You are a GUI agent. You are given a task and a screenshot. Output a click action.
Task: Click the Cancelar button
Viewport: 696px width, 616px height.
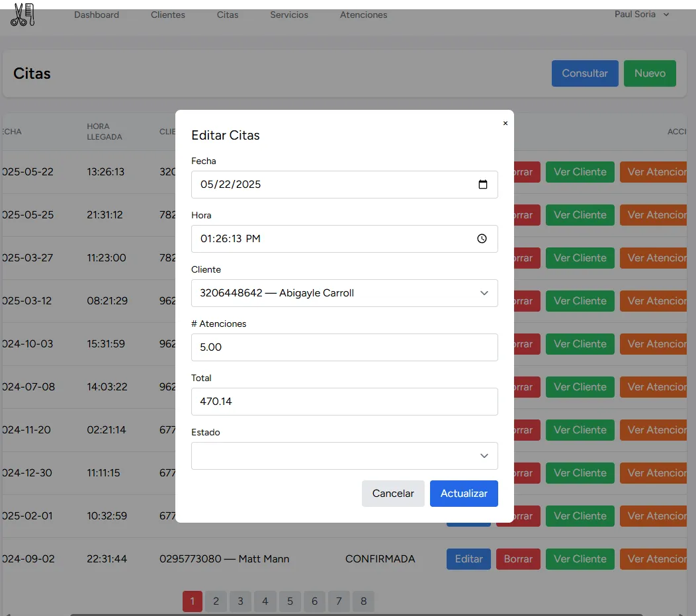393,494
